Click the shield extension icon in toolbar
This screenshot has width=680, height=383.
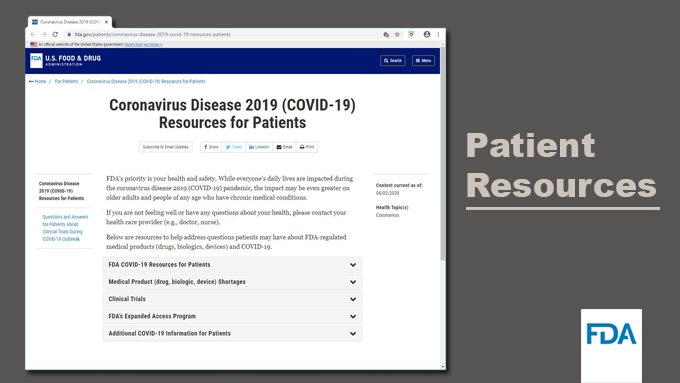pyautogui.click(x=411, y=34)
